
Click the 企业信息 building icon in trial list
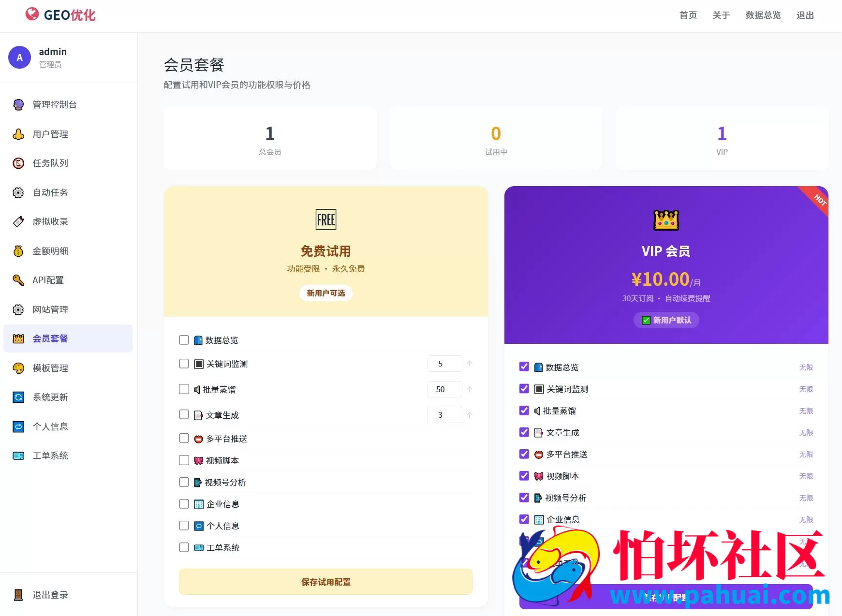(199, 504)
